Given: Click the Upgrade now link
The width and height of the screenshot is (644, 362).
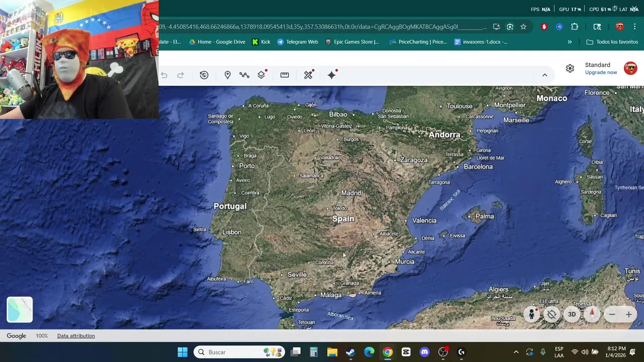Looking at the screenshot, I should click(x=601, y=72).
